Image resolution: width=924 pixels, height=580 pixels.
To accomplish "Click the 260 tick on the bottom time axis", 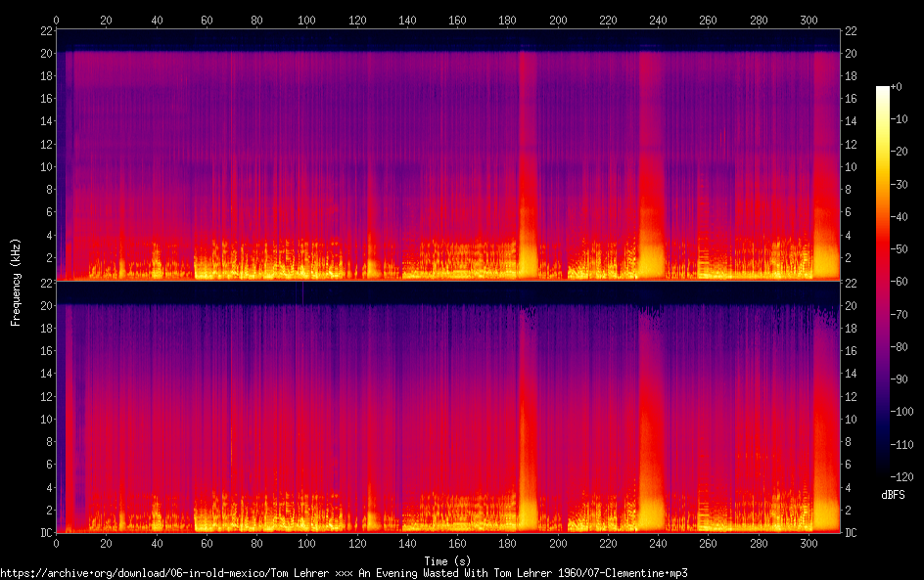I will point(709,544).
